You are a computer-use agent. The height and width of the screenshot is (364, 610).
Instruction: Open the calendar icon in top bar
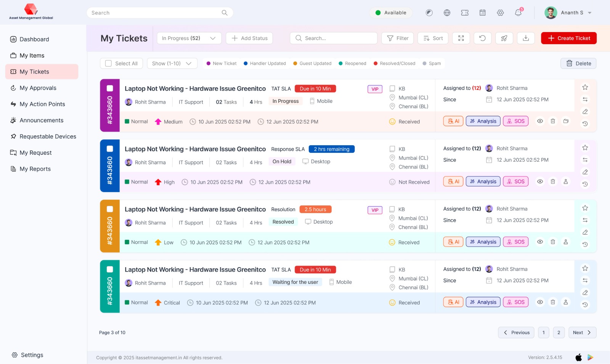[482, 13]
